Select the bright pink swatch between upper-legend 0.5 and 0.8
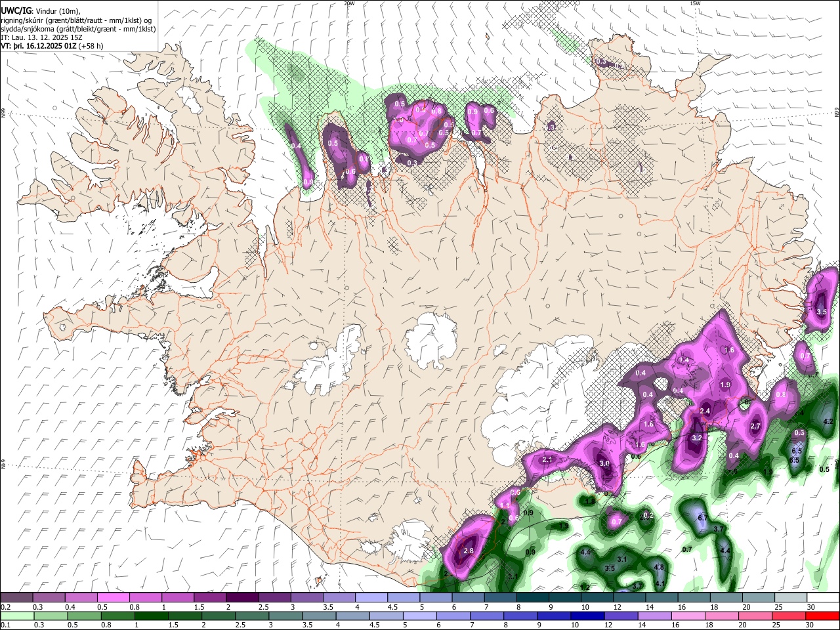This screenshot has height=630, width=840. [112, 598]
